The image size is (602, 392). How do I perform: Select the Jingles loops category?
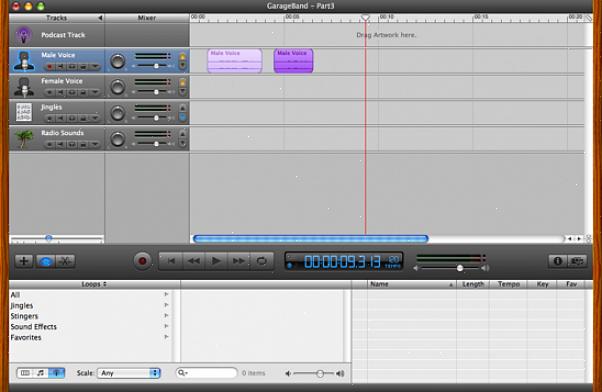click(90, 306)
